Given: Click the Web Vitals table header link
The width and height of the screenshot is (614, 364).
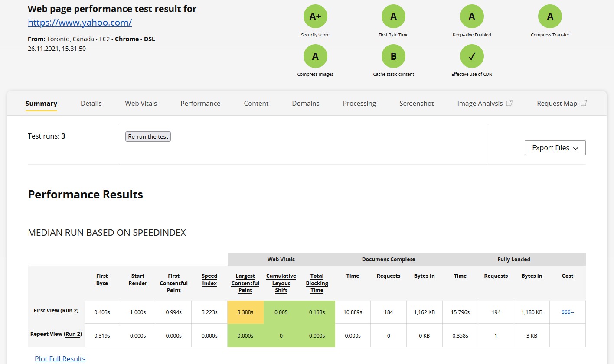Looking at the screenshot, I should pyautogui.click(x=281, y=260).
